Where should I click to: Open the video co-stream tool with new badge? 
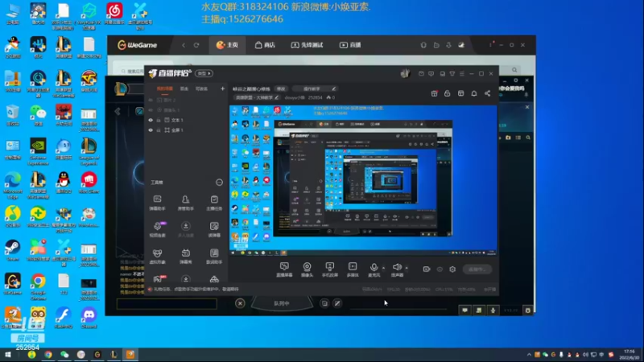click(157, 229)
